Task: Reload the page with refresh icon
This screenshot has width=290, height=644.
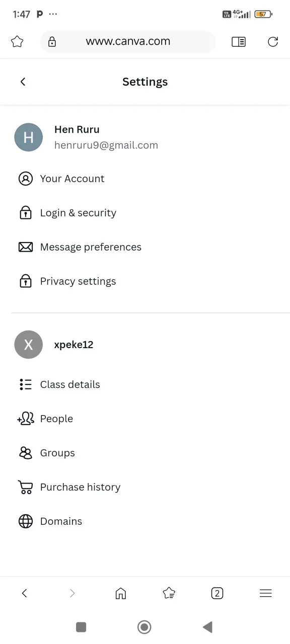Action: pos(273,42)
